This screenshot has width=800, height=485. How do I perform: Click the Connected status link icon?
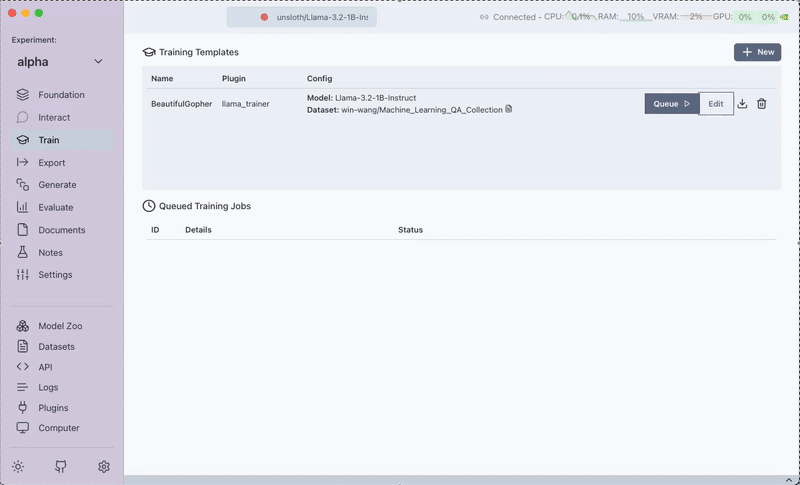(484, 17)
